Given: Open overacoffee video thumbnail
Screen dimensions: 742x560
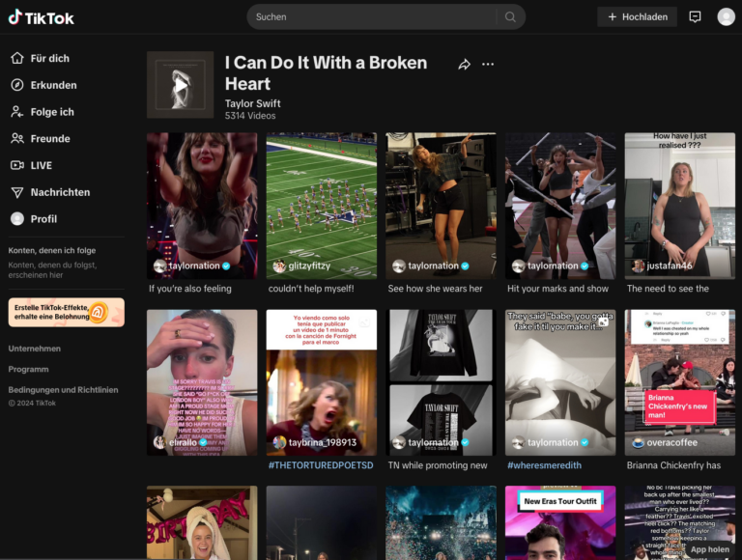Looking at the screenshot, I should tap(680, 382).
